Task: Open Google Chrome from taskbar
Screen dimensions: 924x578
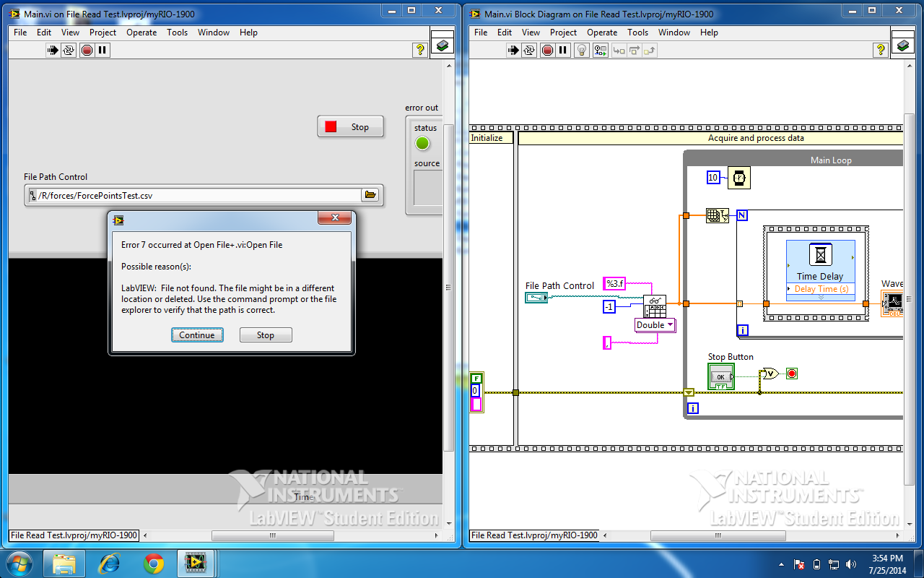Action: click(154, 563)
